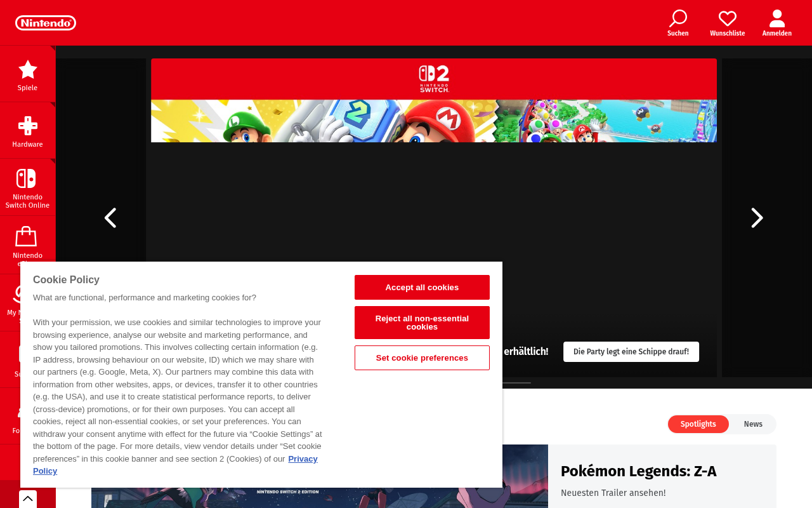
Task: Click the Anmelden profile icon
Action: (777, 23)
